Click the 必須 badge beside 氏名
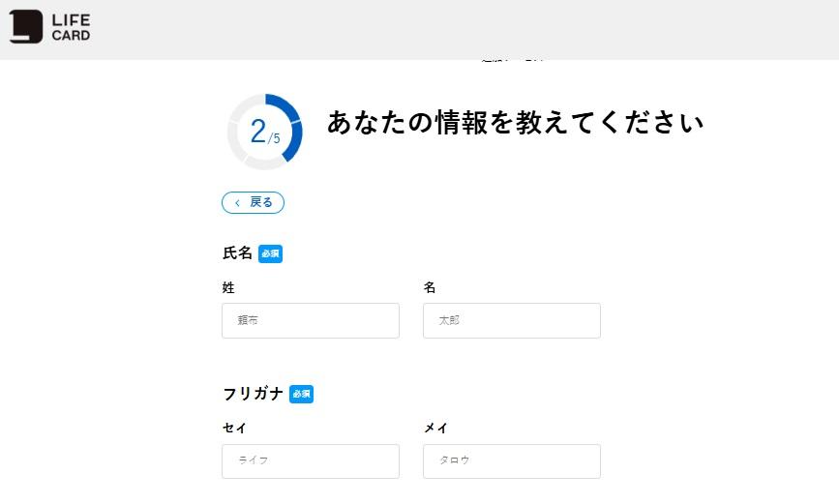 270,253
